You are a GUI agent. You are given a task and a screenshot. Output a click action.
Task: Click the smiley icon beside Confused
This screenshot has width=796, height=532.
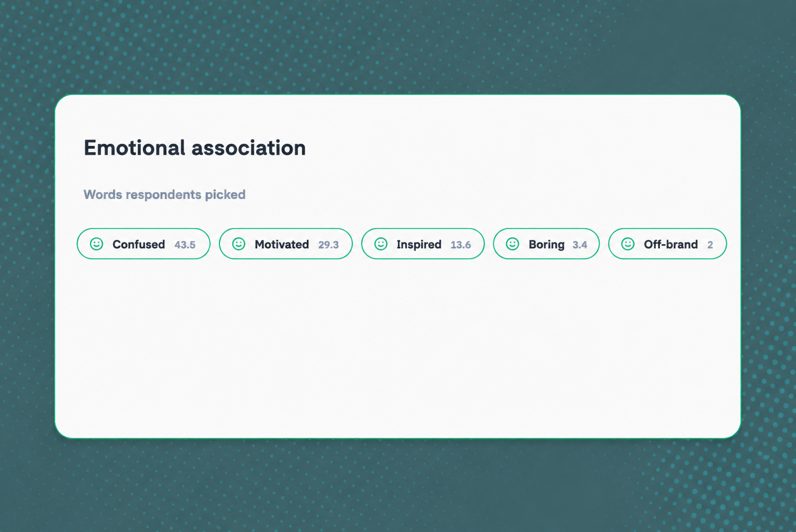[97, 244]
